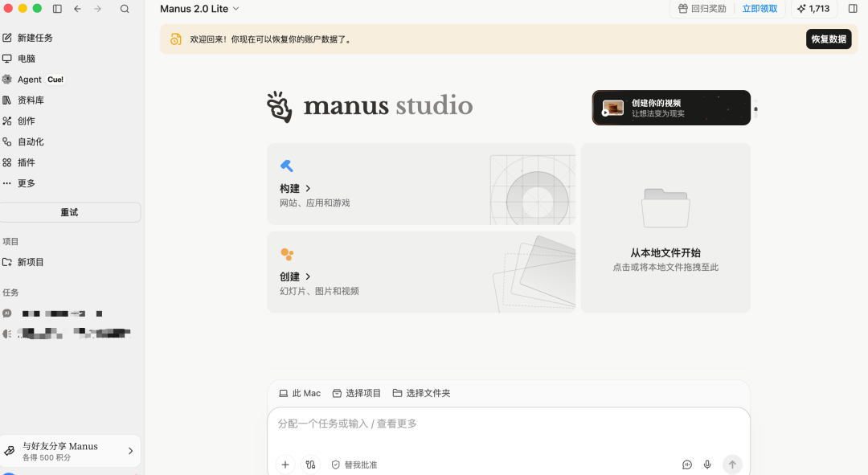This screenshot has height=475, width=868.
Task: Open the 创建你的视频 promo banner
Action: [x=671, y=108]
